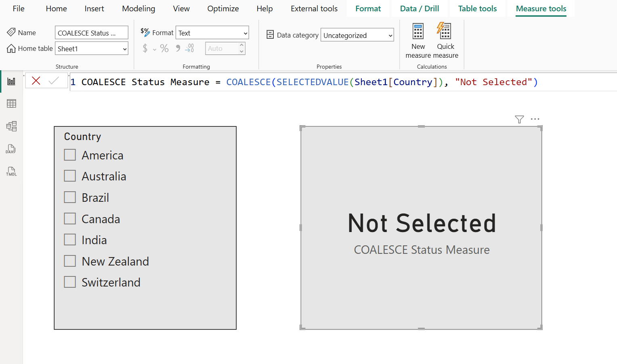Viewport: 617px width, 364px height.
Task: Check the America slicer checkbox
Action: point(69,155)
